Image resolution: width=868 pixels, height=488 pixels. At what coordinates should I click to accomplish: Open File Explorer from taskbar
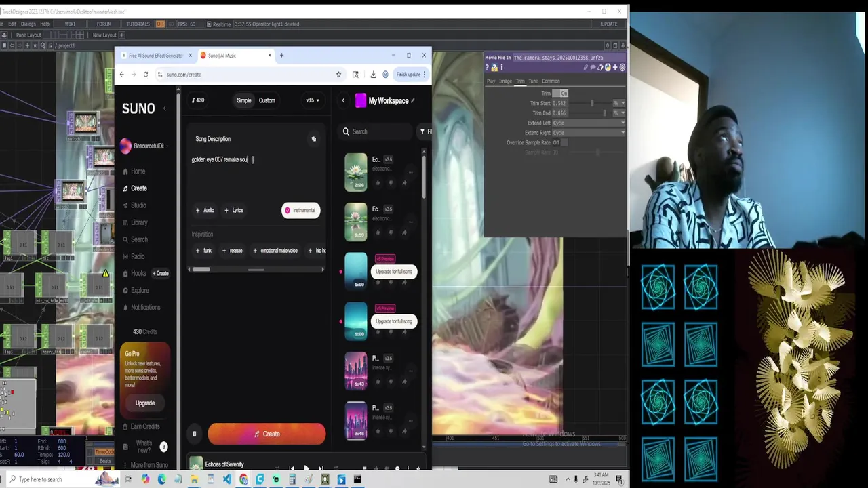coord(194,479)
